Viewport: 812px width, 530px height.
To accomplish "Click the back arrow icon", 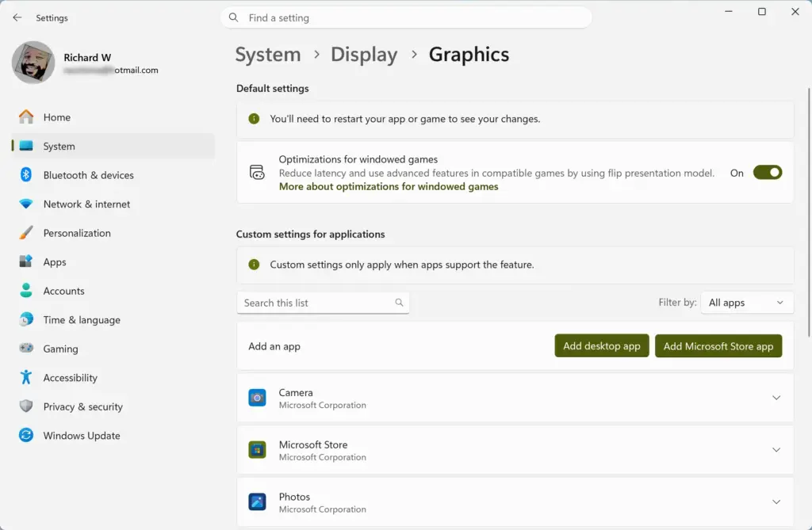I will (x=17, y=17).
